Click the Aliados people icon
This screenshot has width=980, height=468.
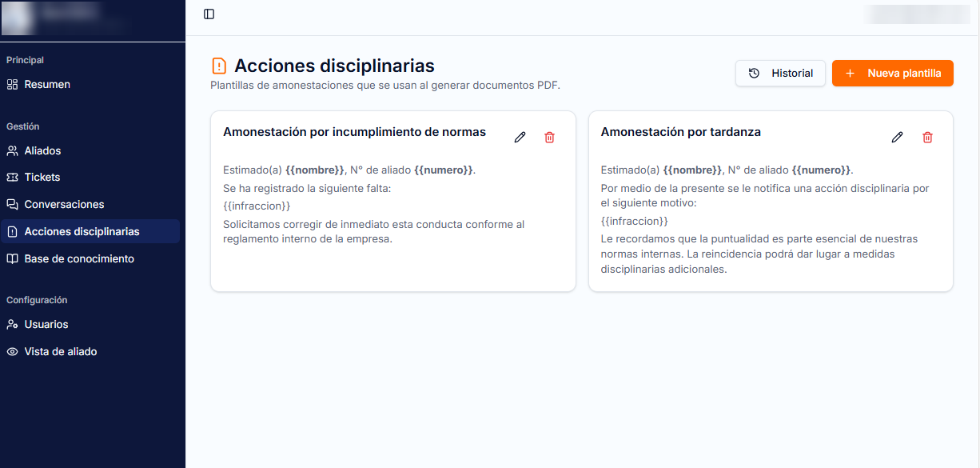[12, 150]
